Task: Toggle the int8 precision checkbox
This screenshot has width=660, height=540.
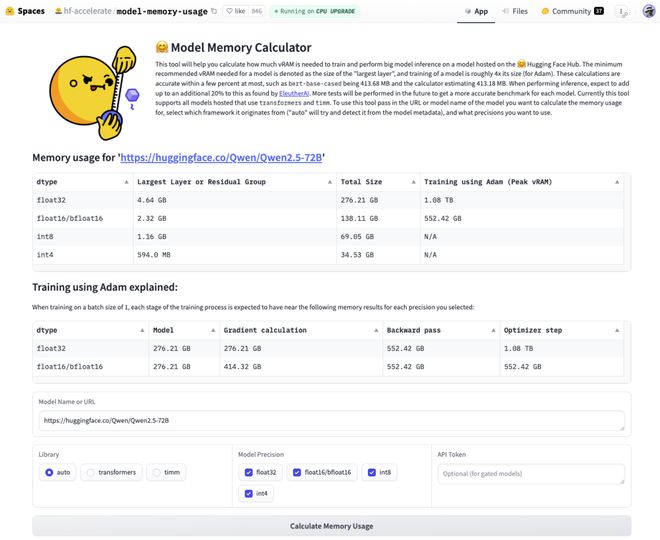Action: click(372, 472)
